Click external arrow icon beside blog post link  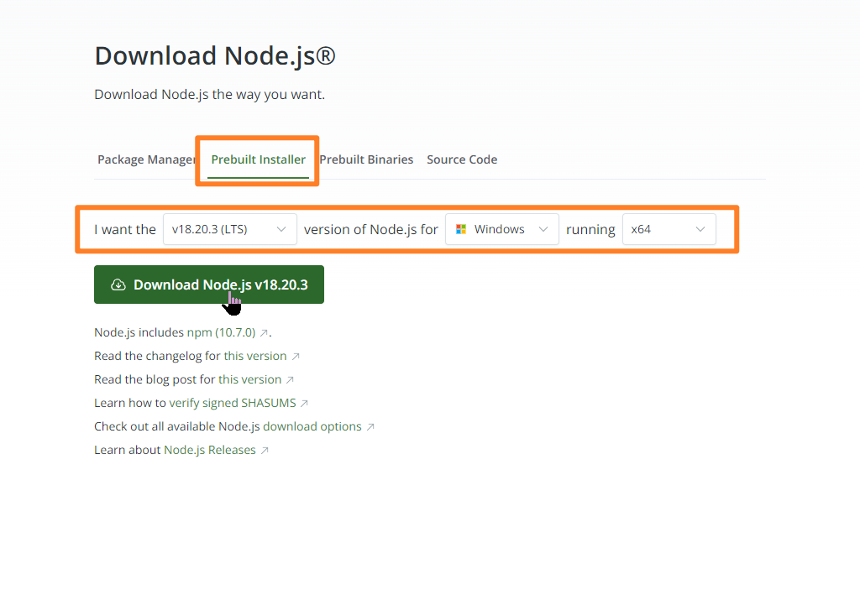coord(290,380)
